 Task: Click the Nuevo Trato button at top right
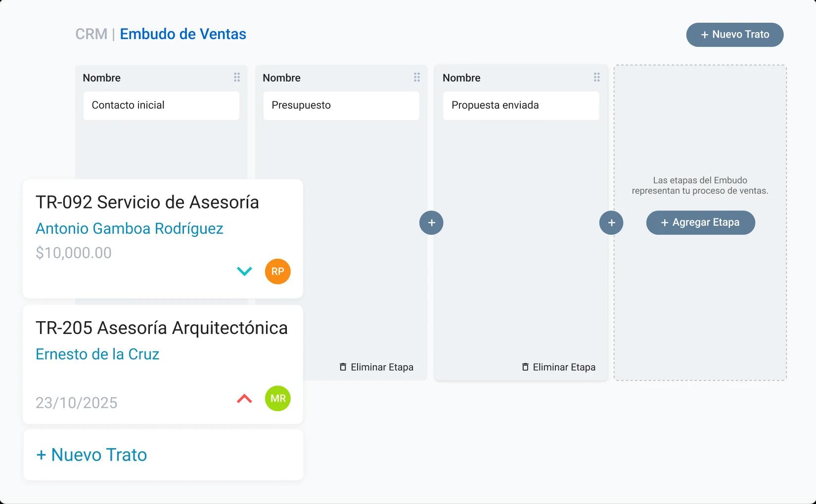click(x=734, y=35)
